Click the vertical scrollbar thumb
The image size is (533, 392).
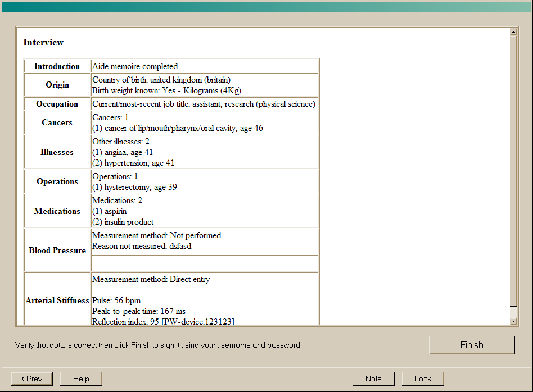(513, 168)
